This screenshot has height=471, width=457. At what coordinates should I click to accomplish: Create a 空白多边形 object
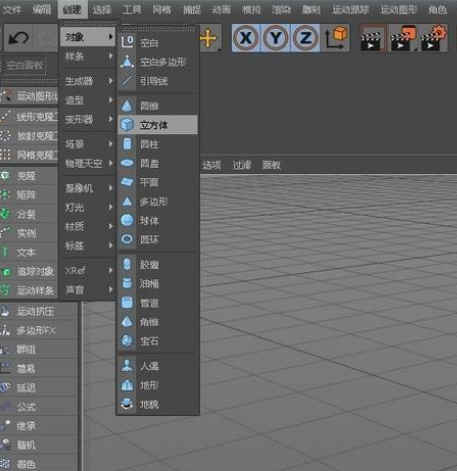158,62
